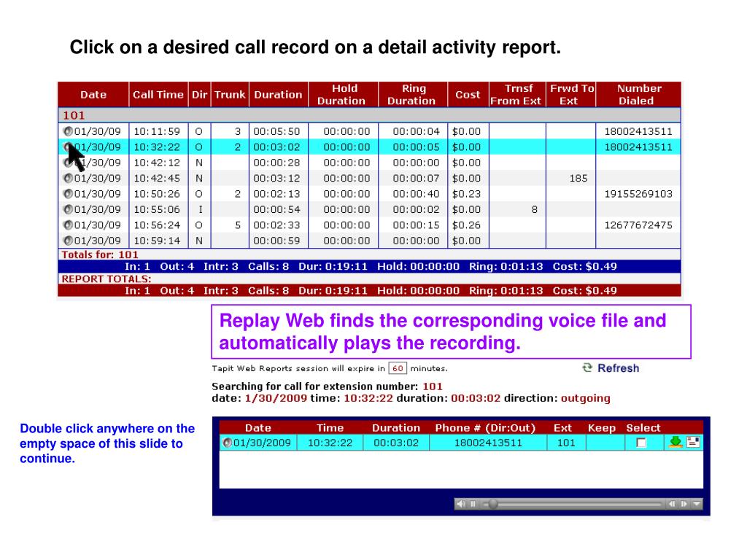Click call time 10:50:26
Screen dimensions: 747x560
(x=157, y=194)
